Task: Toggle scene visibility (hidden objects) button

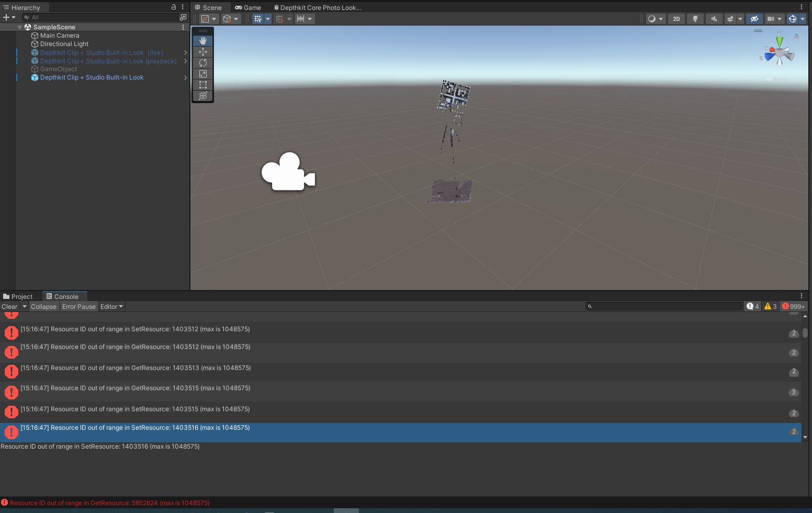Action: point(754,19)
